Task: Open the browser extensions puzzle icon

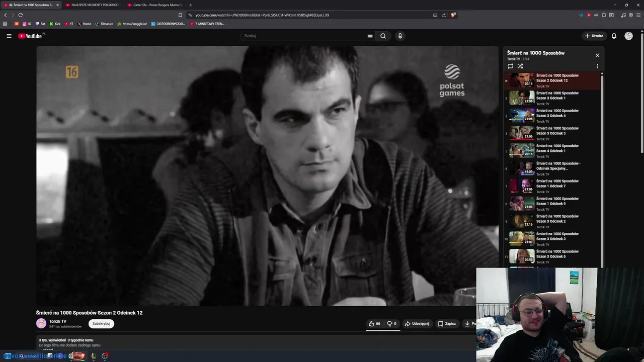Action: [604, 15]
